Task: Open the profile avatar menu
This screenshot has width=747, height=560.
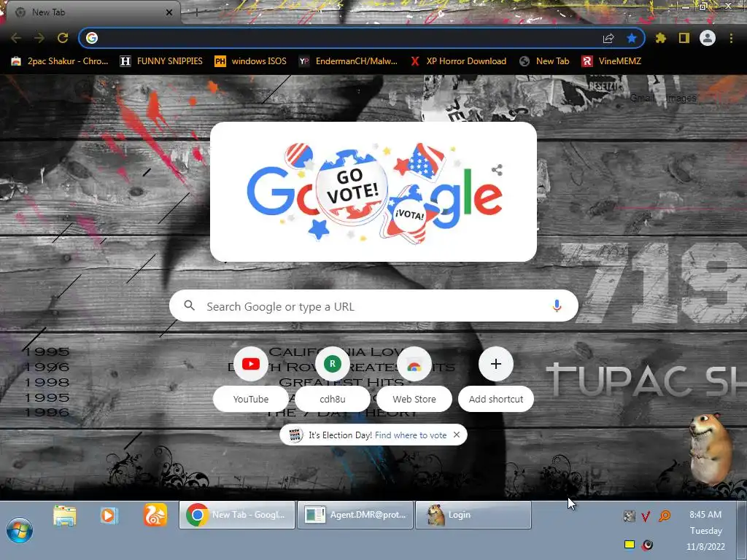Action: (x=708, y=38)
